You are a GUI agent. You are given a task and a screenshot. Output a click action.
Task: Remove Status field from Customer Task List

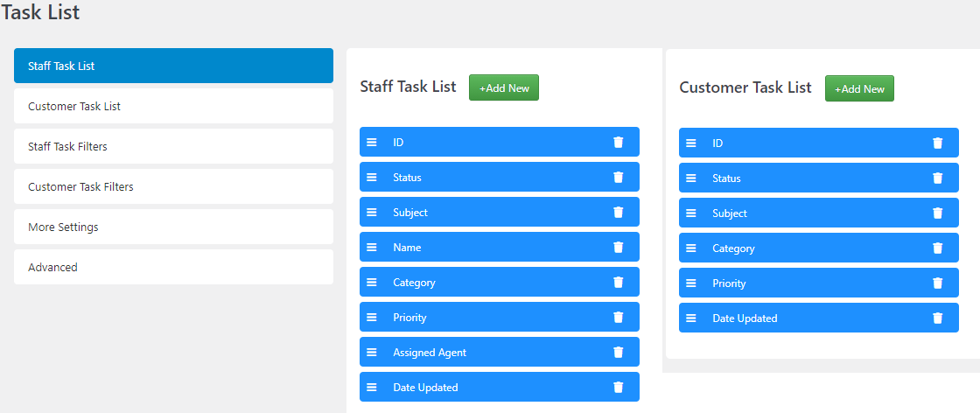point(937,178)
